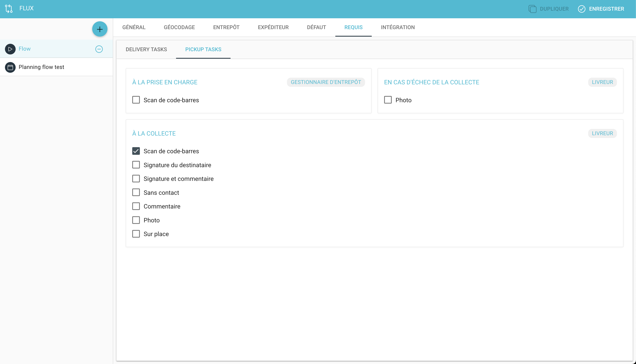Tick the Sur place checkbox
Viewport: 636px width, 364px height.
coord(136,234)
